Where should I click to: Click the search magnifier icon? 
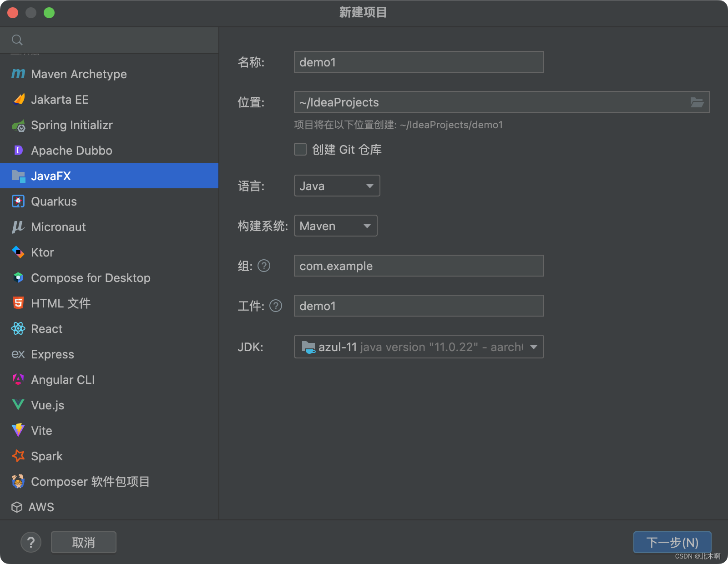coord(17,40)
